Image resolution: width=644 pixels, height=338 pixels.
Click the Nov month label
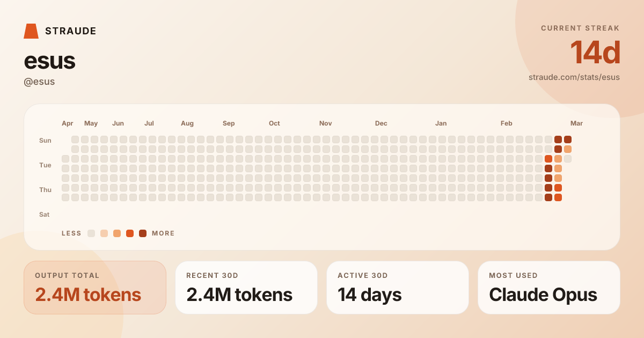tap(325, 123)
